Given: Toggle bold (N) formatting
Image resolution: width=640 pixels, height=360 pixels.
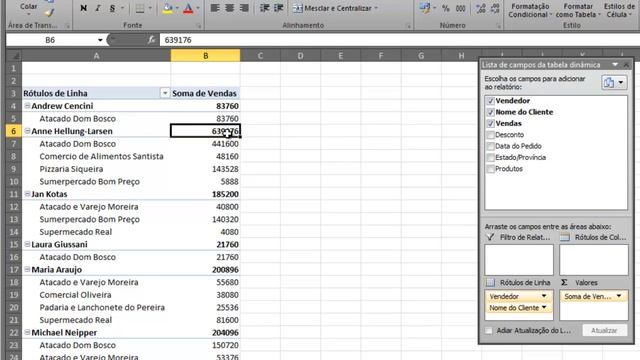Looking at the screenshot, I should [84, 8].
